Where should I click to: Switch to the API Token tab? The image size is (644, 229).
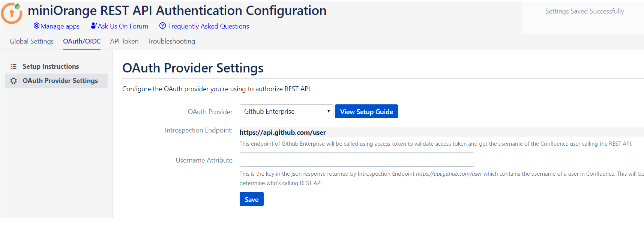pyautogui.click(x=124, y=41)
